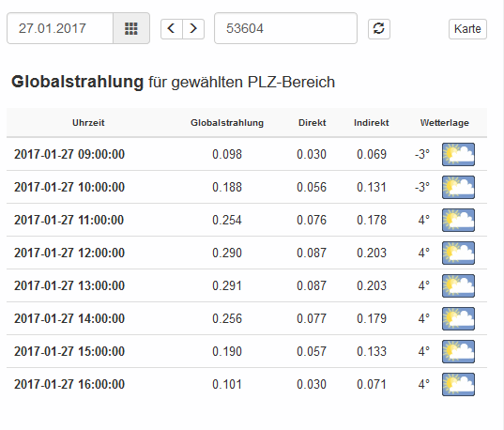Image resolution: width=504 pixels, height=430 pixels.
Task: Click the Globalstrahlung value 0.188
Action: [227, 187]
